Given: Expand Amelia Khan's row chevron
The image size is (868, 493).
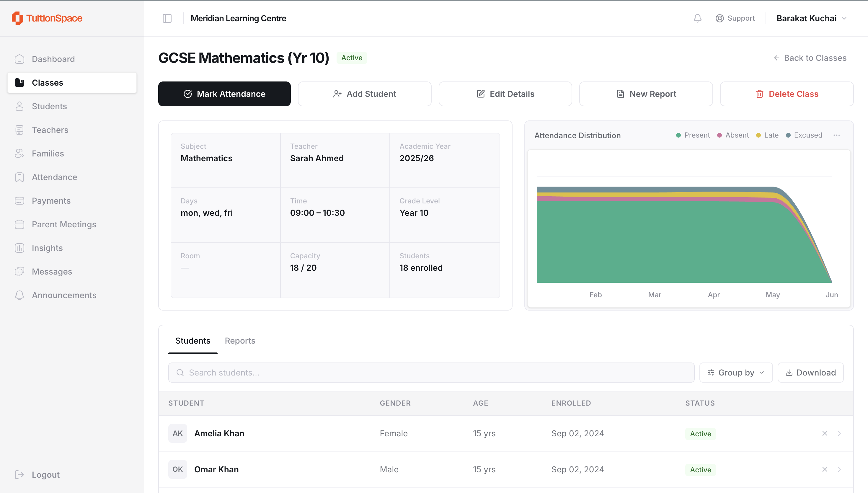Looking at the screenshot, I should pyautogui.click(x=839, y=433).
